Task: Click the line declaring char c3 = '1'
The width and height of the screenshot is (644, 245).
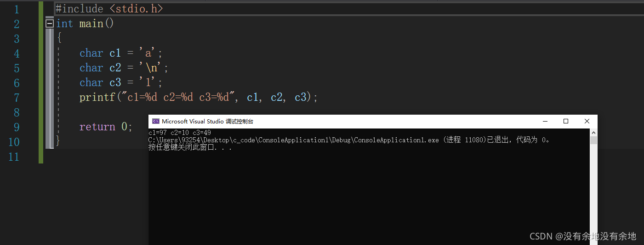Action: [x=121, y=82]
